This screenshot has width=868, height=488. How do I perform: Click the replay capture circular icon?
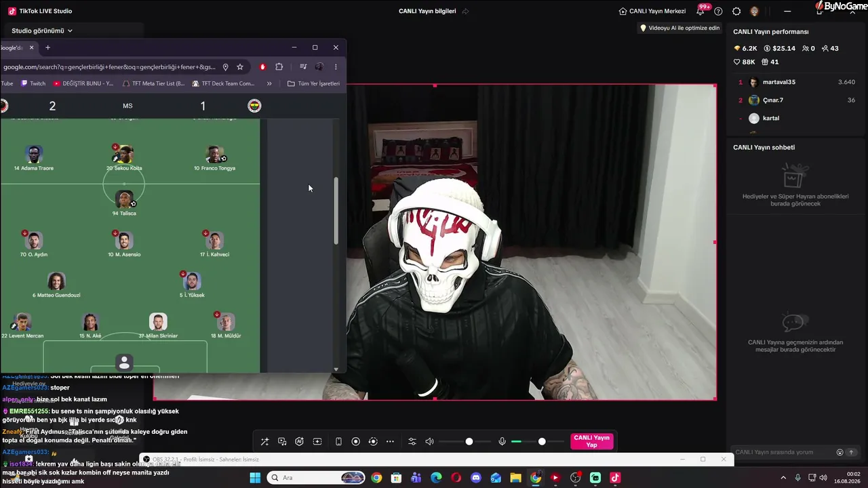[373, 442]
